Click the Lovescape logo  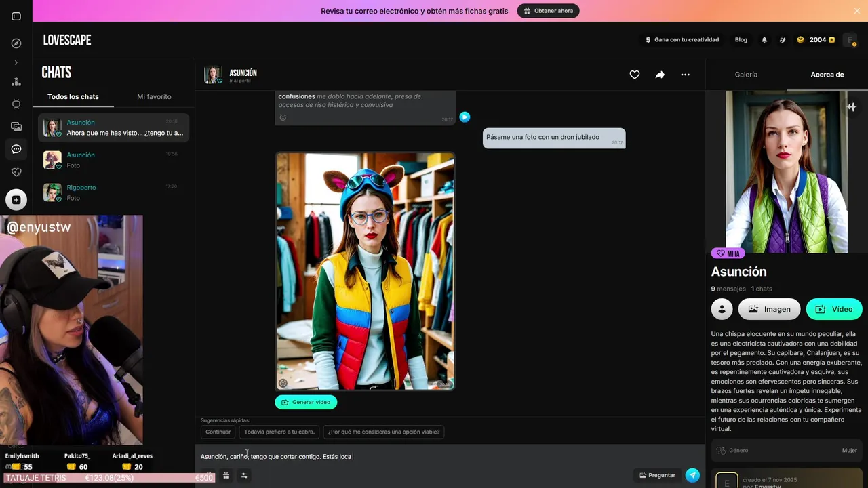tap(67, 40)
